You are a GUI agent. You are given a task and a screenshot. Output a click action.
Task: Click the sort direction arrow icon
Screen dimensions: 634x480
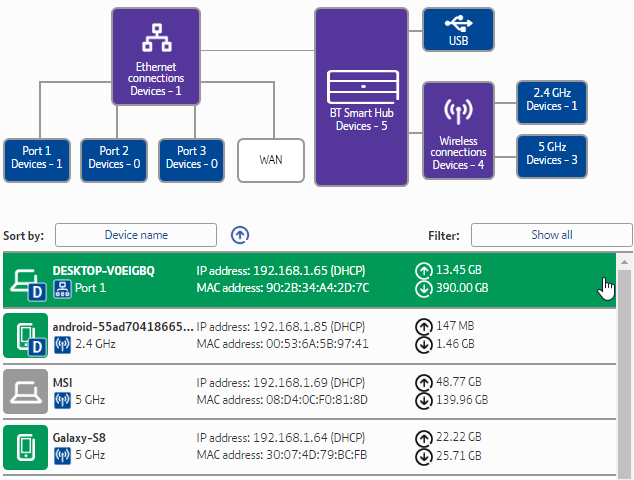tap(240, 235)
